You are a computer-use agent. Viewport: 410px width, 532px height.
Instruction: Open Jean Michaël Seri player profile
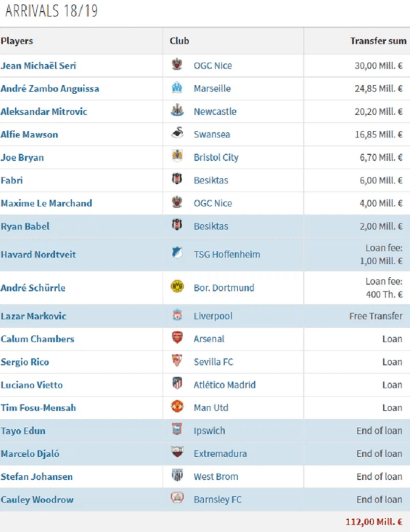(38, 66)
